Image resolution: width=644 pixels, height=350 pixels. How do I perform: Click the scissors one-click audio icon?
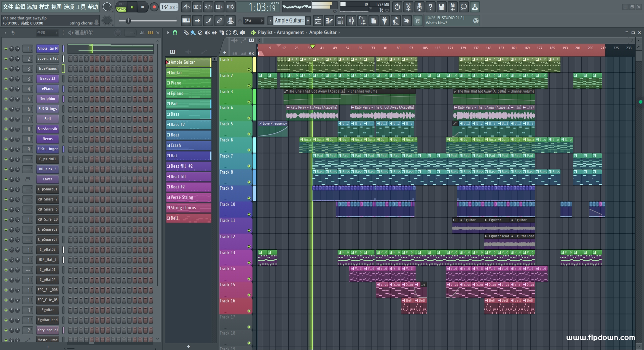[x=408, y=7]
